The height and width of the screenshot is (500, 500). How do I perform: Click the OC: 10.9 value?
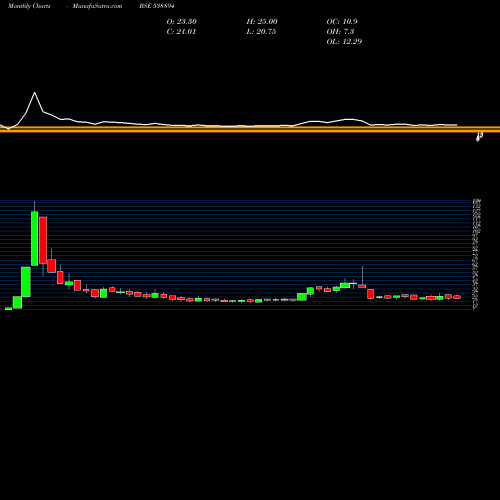[342, 22]
